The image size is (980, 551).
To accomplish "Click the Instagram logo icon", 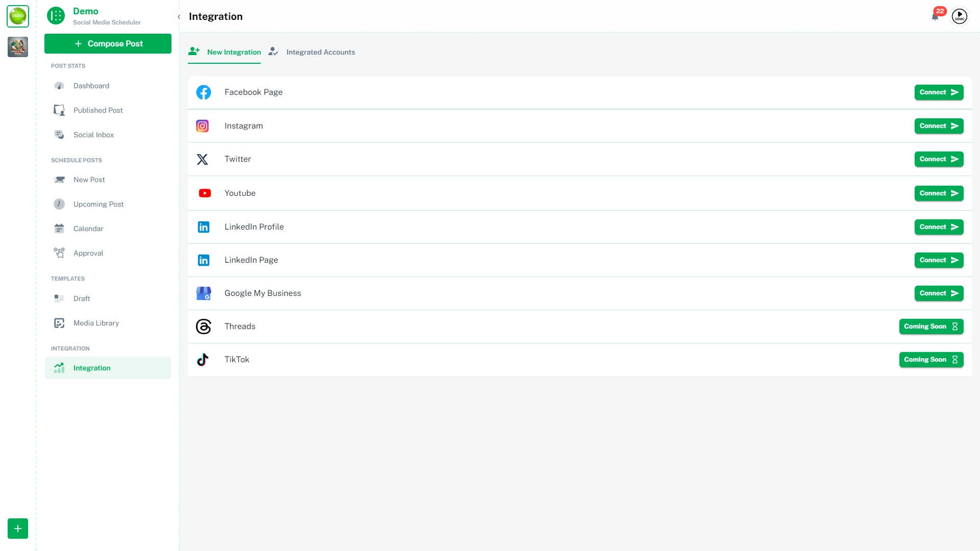I will 203,126.
